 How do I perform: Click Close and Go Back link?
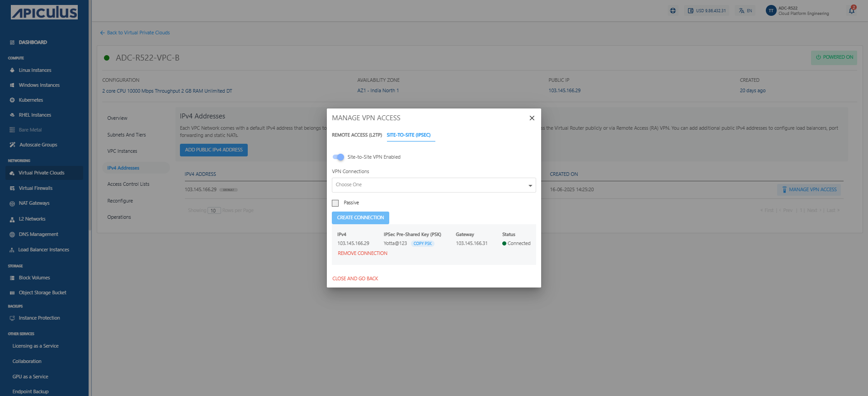pos(355,279)
